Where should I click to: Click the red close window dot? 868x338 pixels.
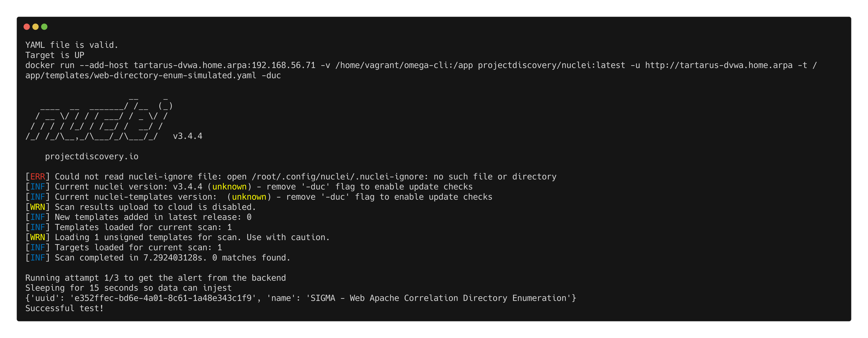[x=27, y=27]
